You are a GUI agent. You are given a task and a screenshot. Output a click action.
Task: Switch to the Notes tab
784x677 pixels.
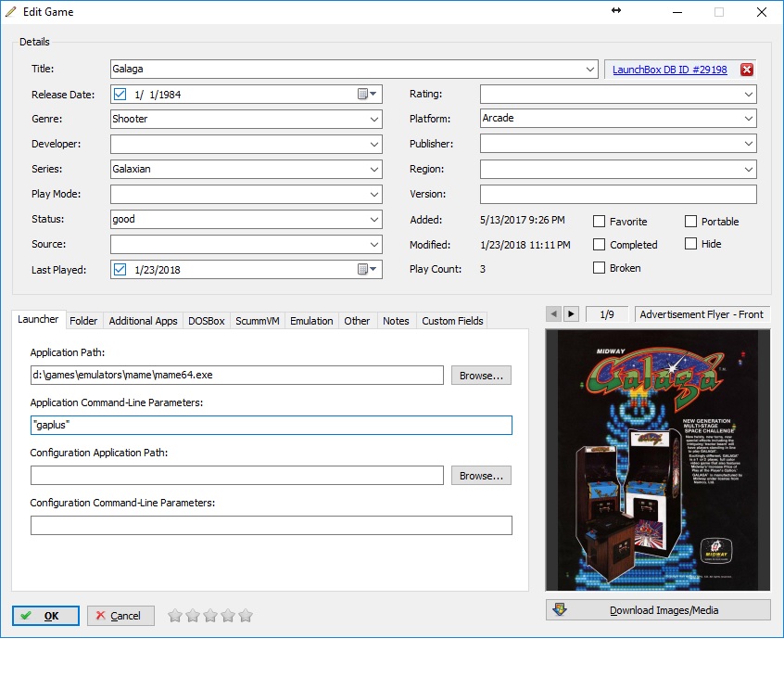point(396,321)
